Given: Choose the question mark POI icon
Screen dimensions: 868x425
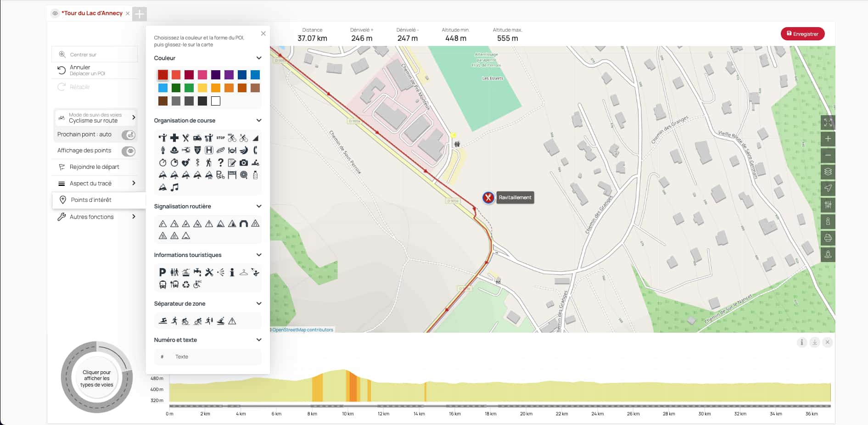Looking at the screenshot, I should point(221,162).
